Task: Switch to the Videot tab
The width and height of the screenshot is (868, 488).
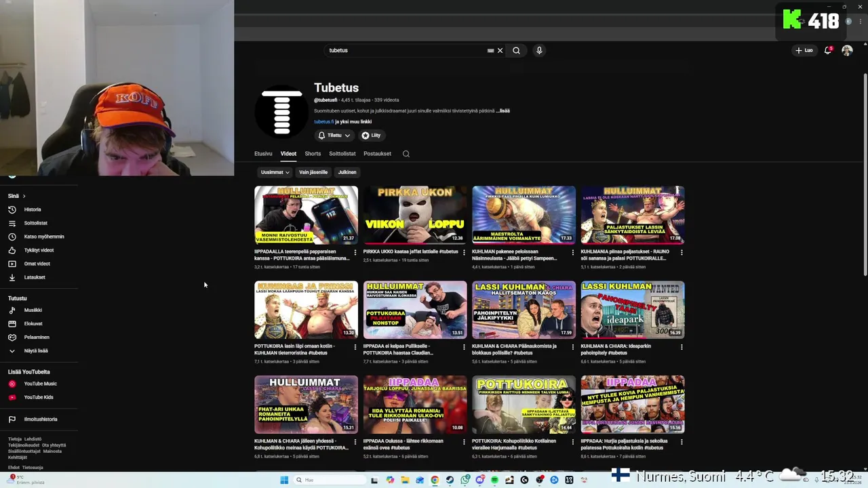Action: (288, 154)
